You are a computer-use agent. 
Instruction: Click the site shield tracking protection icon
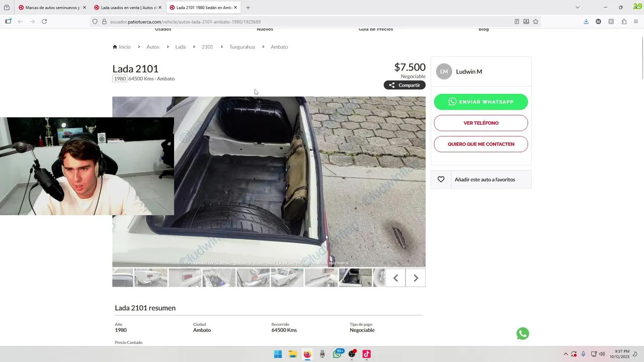(x=95, y=22)
